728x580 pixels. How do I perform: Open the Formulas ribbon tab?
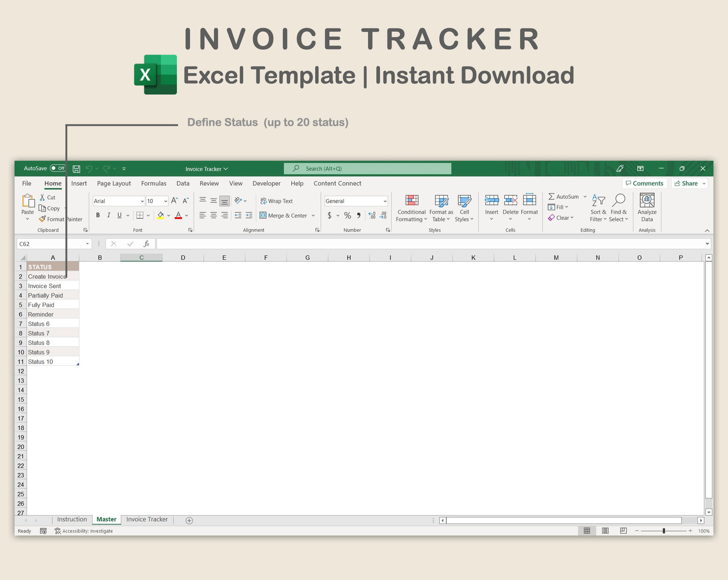(154, 184)
